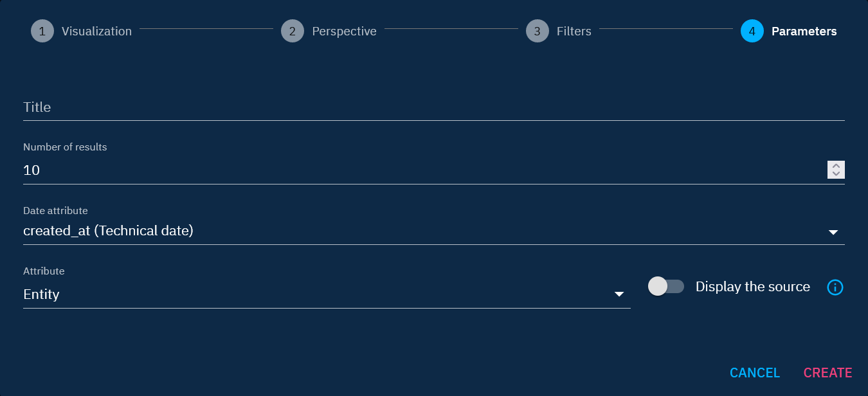The height and width of the screenshot is (396, 868).
Task: Go to the Visualization step label
Action: tap(96, 31)
